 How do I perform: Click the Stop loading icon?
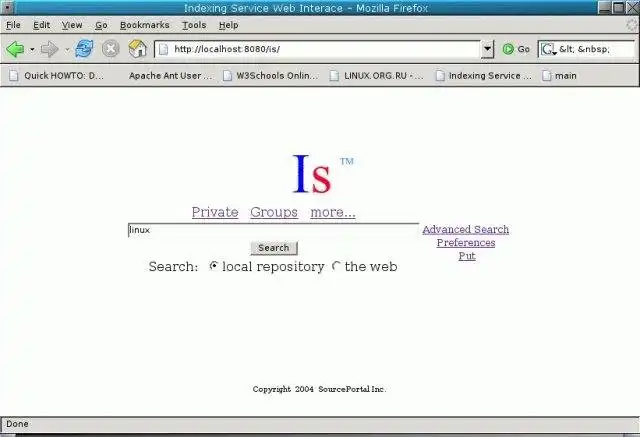[x=111, y=49]
